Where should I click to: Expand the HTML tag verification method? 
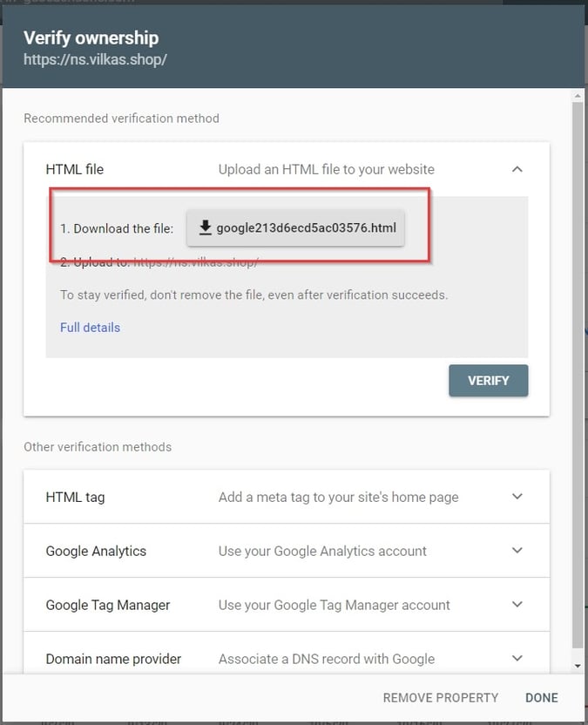tap(517, 497)
